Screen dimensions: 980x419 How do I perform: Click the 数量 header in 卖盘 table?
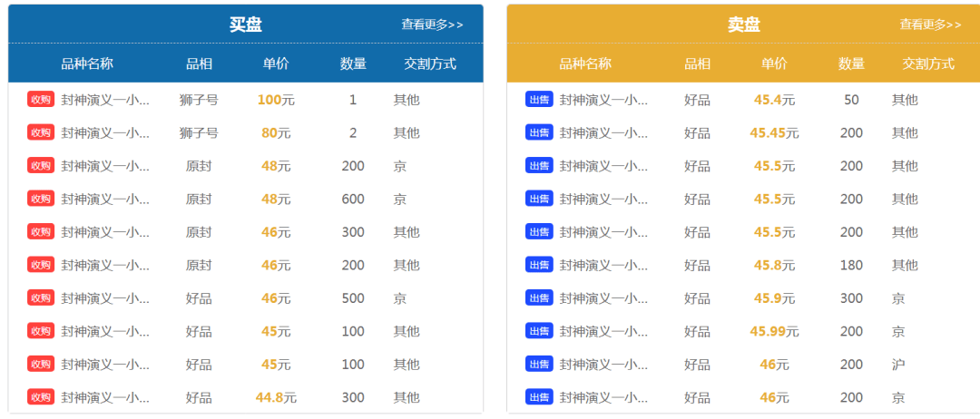[x=852, y=63]
